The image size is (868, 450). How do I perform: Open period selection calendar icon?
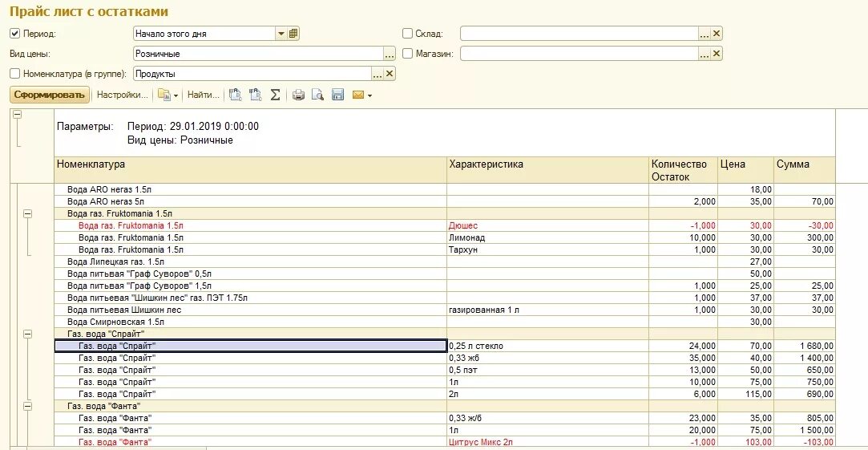tap(293, 33)
